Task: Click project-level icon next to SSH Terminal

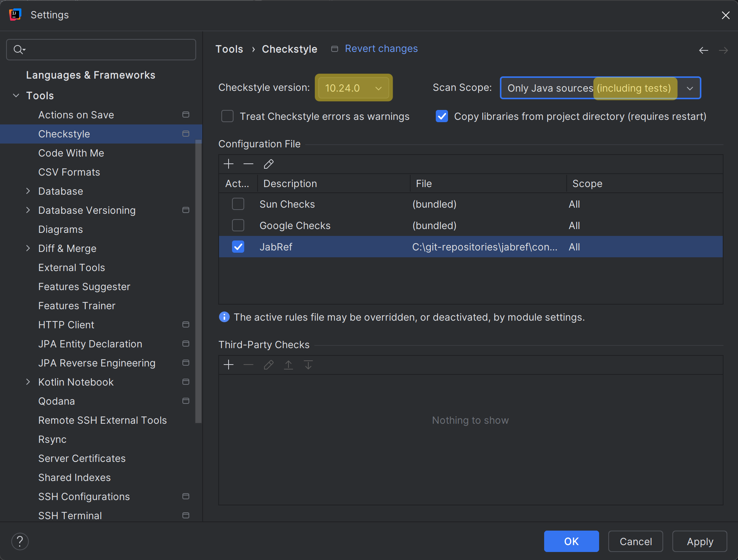Action: coord(186,515)
